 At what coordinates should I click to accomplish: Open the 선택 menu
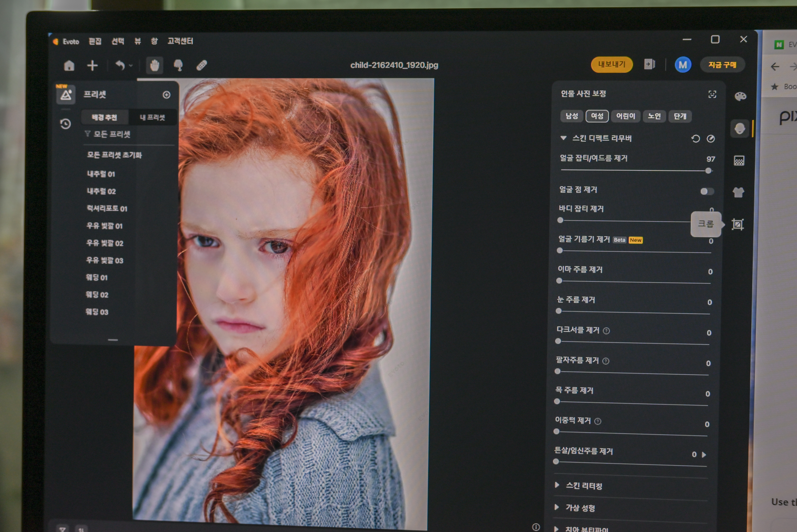point(118,41)
